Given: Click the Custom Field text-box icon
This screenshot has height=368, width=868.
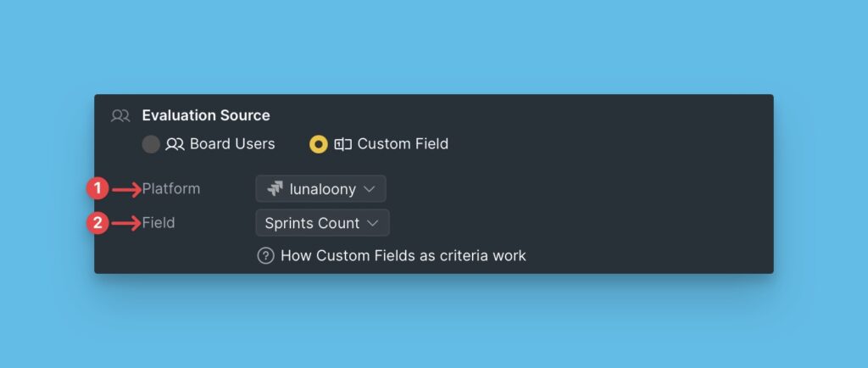Looking at the screenshot, I should tap(342, 144).
